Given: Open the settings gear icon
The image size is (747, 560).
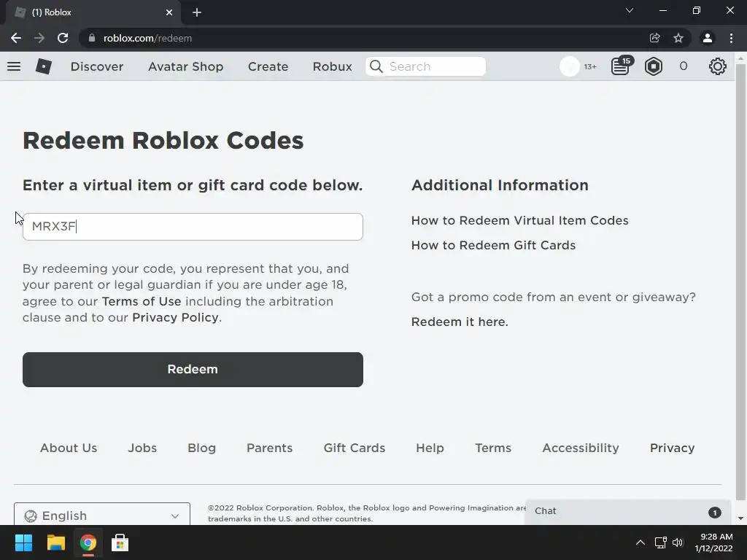Looking at the screenshot, I should (x=718, y=66).
